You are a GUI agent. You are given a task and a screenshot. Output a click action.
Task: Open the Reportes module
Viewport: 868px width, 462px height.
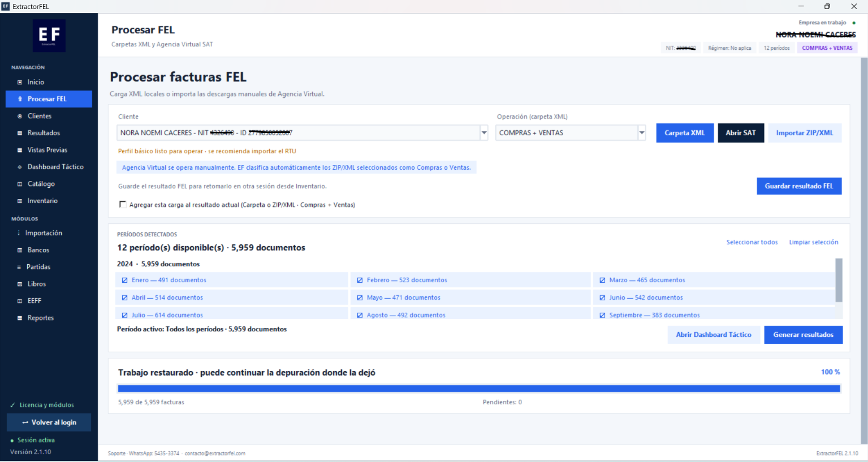click(x=49, y=318)
